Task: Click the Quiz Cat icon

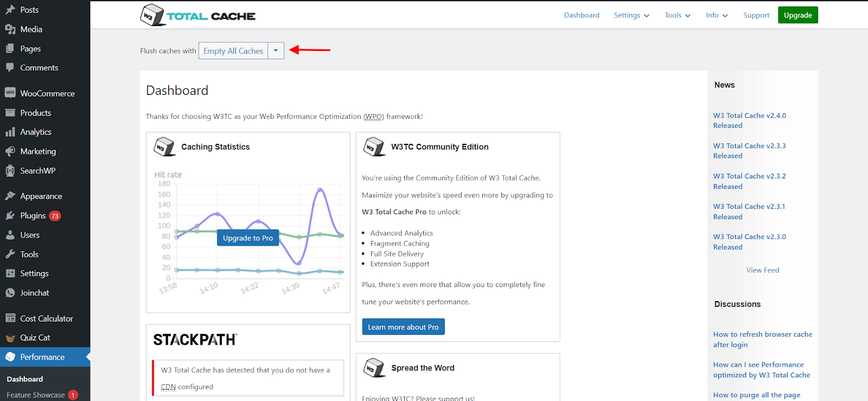Action: point(10,338)
